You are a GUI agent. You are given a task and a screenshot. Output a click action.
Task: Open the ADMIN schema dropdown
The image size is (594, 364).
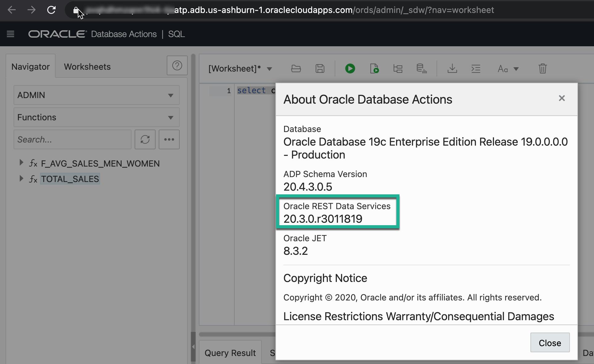click(x=96, y=95)
